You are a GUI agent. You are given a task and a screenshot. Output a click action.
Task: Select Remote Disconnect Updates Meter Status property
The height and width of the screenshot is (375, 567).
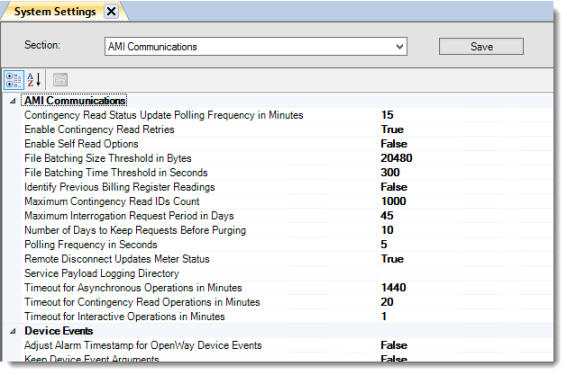point(117,259)
